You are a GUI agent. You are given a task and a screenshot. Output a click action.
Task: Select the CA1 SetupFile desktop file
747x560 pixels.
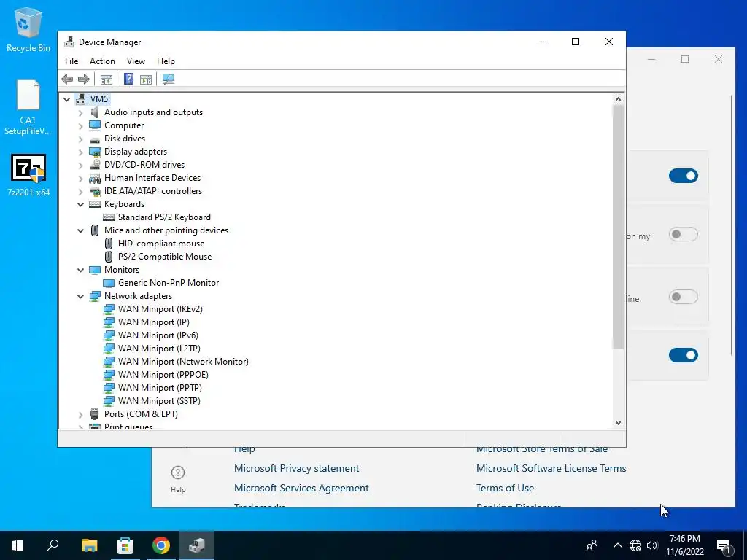28,108
